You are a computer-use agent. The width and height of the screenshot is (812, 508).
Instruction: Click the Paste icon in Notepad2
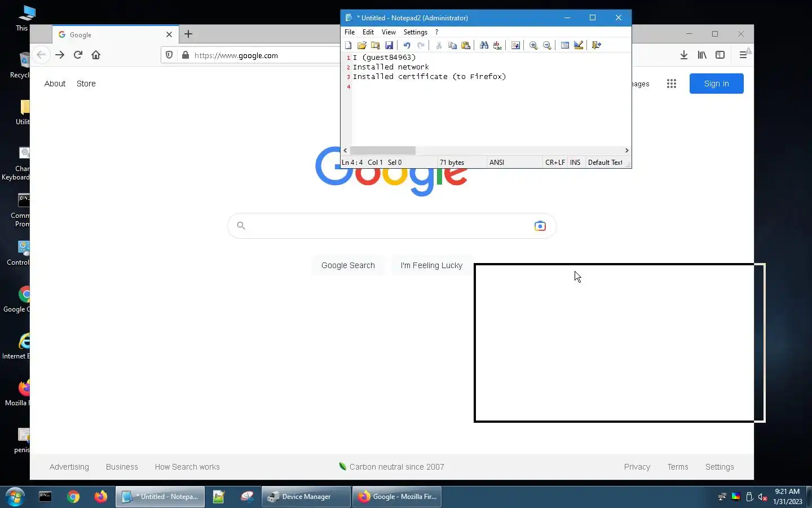[466, 45]
